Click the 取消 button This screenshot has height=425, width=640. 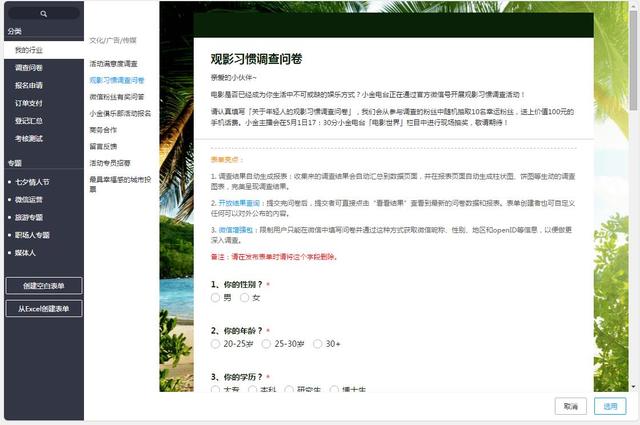571,406
